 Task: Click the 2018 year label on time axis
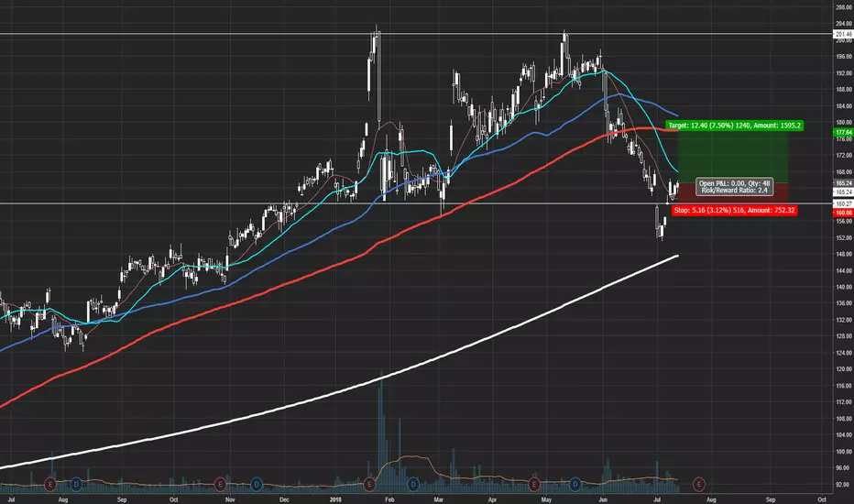pyautogui.click(x=335, y=499)
